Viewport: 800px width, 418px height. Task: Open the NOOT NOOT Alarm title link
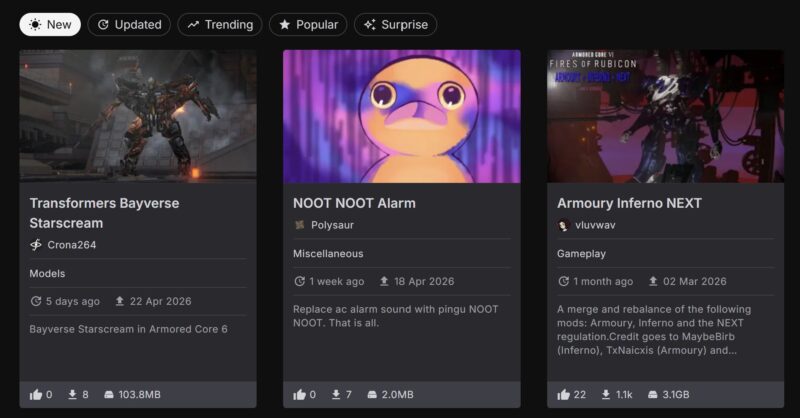(x=354, y=203)
